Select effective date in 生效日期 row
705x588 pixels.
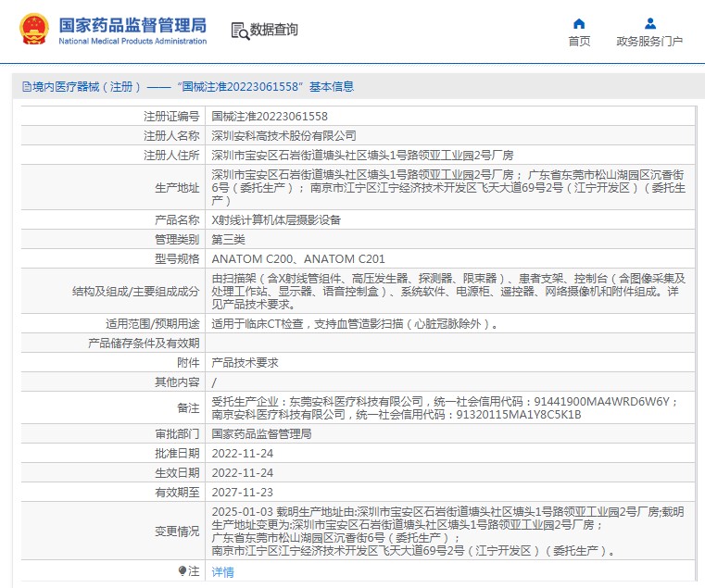click(x=243, y=473)
